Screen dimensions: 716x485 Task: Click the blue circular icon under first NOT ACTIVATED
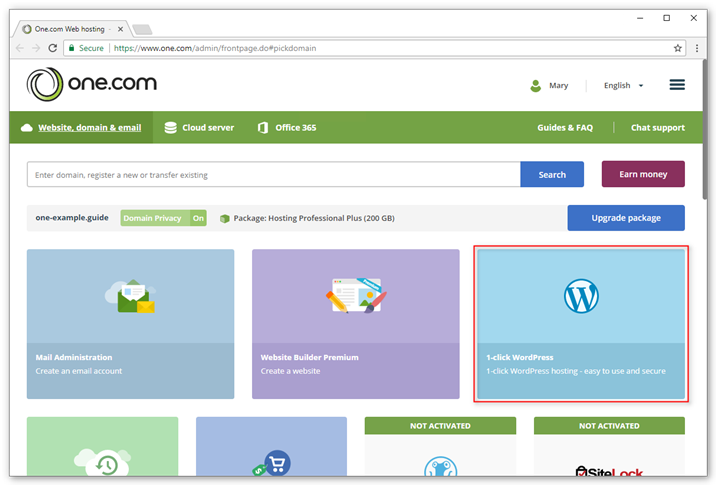[x=440, y=467]
